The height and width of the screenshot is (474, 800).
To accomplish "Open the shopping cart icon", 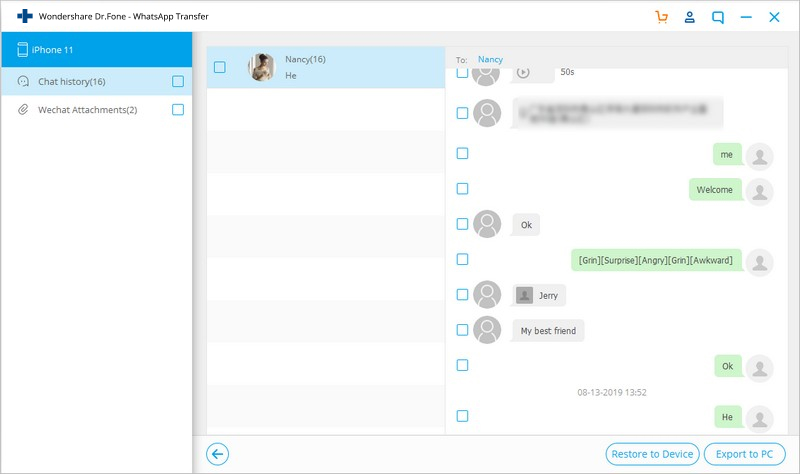I will [x=661, y=17].
